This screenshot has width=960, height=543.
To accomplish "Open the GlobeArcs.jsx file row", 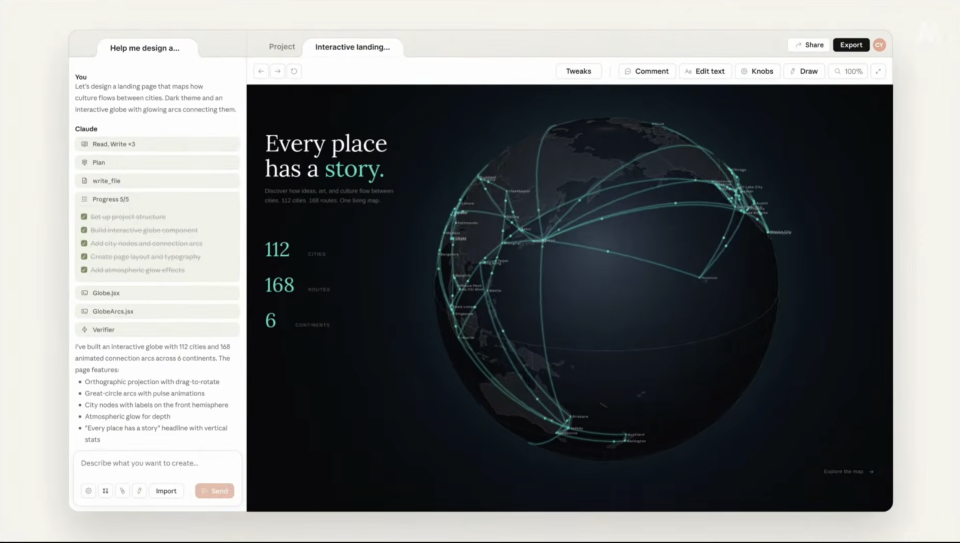I will (x=157, y=311).
